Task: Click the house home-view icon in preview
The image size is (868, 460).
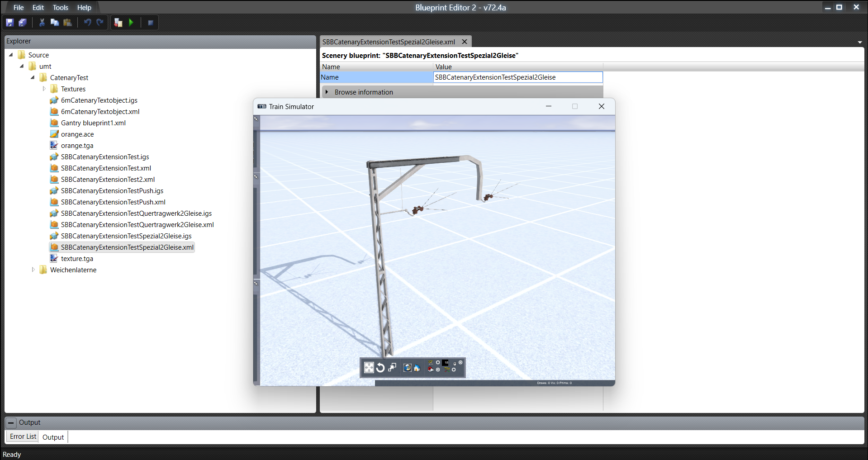Action: [x=417, y=368]
